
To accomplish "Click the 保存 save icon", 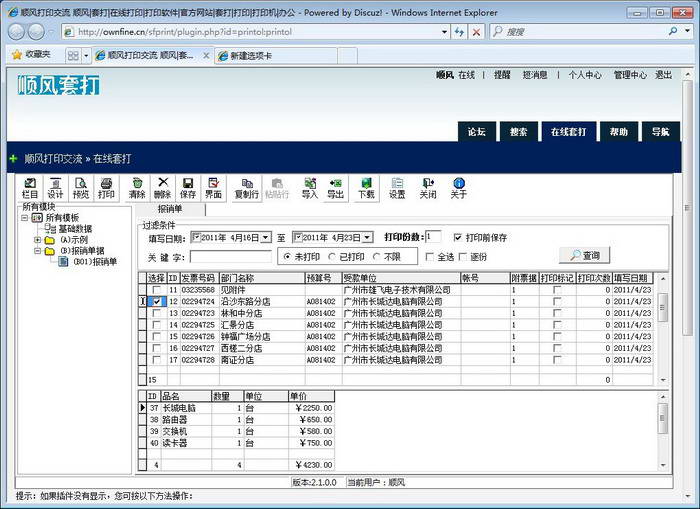I will click(x=188, y=188).
